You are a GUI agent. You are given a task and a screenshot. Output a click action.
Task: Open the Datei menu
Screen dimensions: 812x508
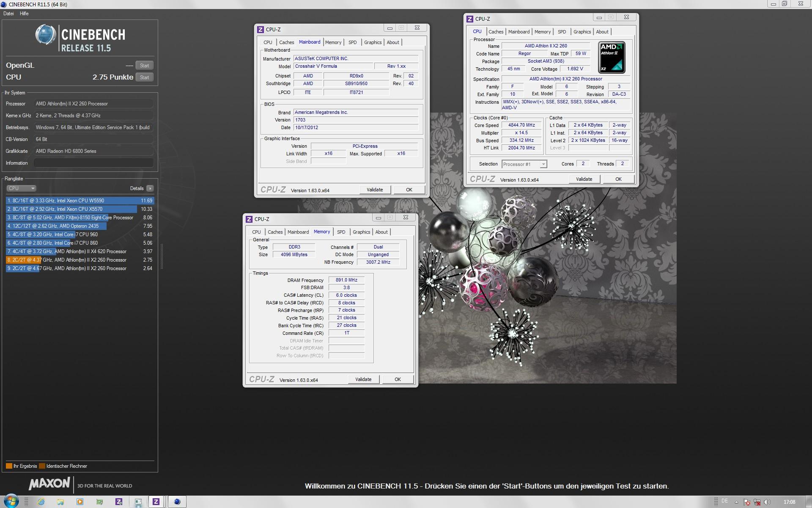coord(8,14)
